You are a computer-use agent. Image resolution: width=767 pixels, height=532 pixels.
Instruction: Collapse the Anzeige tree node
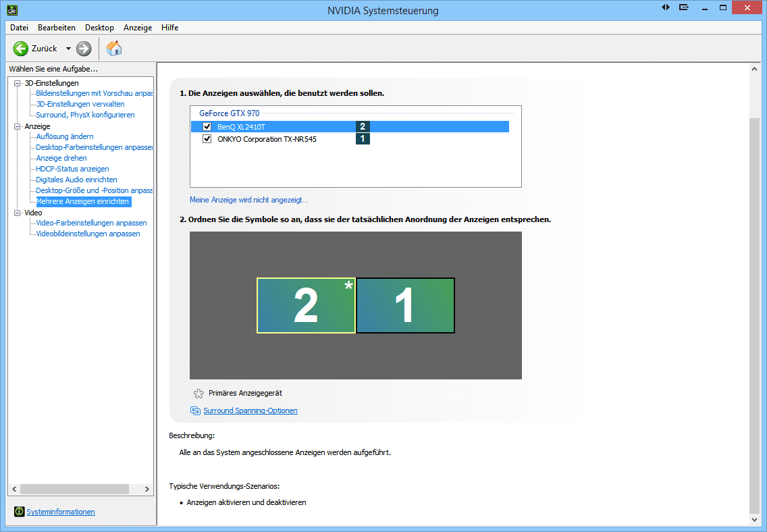click(18, 126)
